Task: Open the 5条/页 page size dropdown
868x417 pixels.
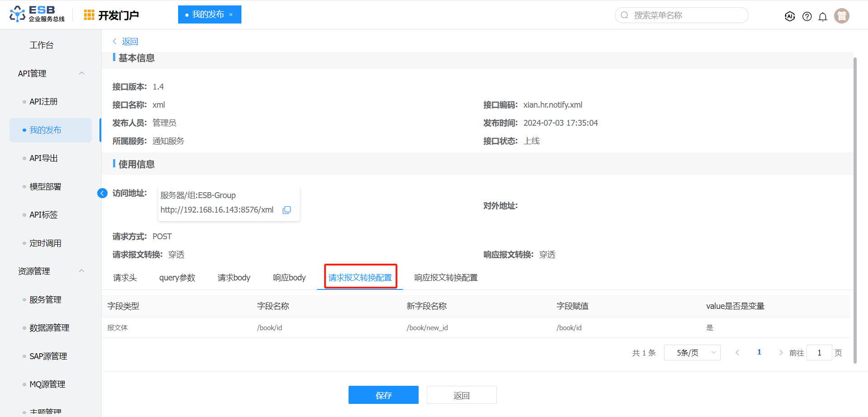Action: [692, 353]
